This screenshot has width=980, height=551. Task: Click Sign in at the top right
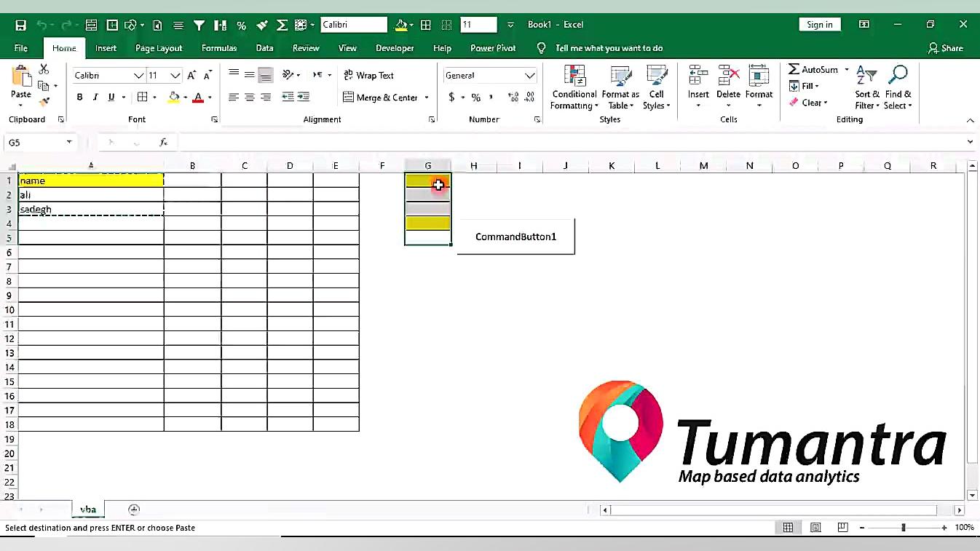point(819,24)
